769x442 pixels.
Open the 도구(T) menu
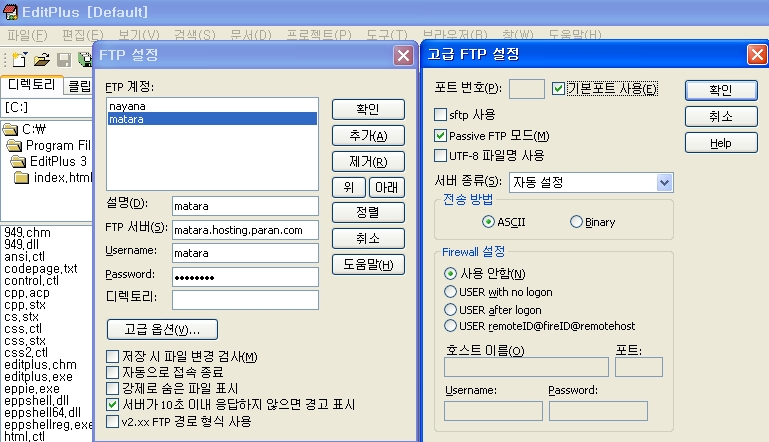pyautogui.click(x=387, y=35)
